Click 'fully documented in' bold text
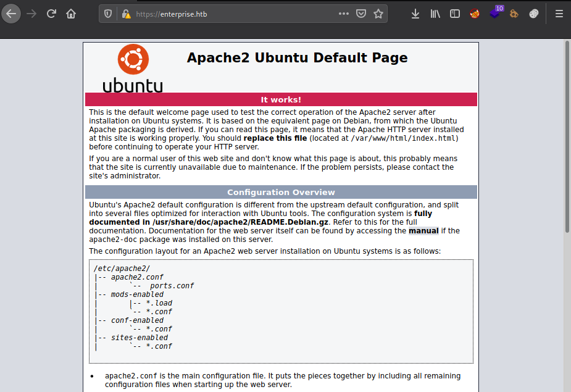The height and width of the screenshot is (392, 571). click(x=260, y=218)
